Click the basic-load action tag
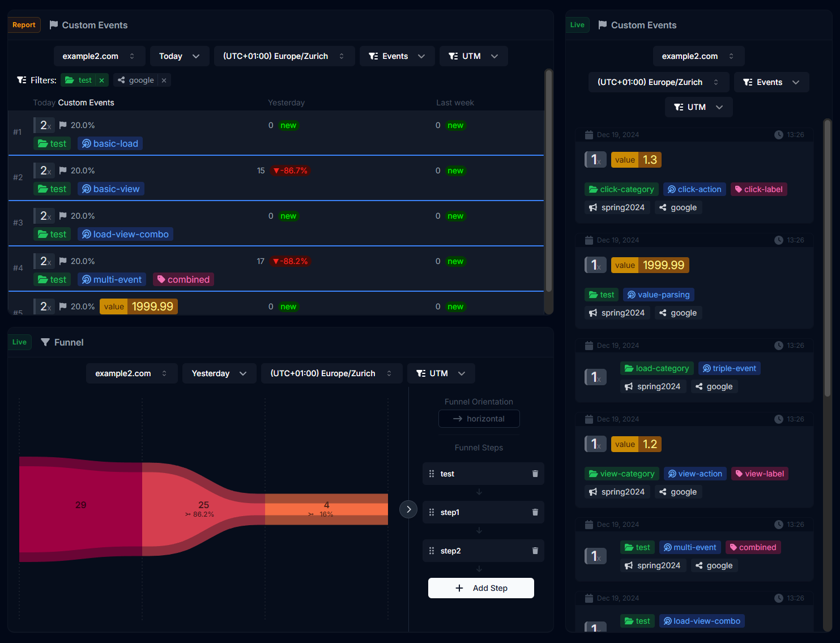 click(110, 144)
